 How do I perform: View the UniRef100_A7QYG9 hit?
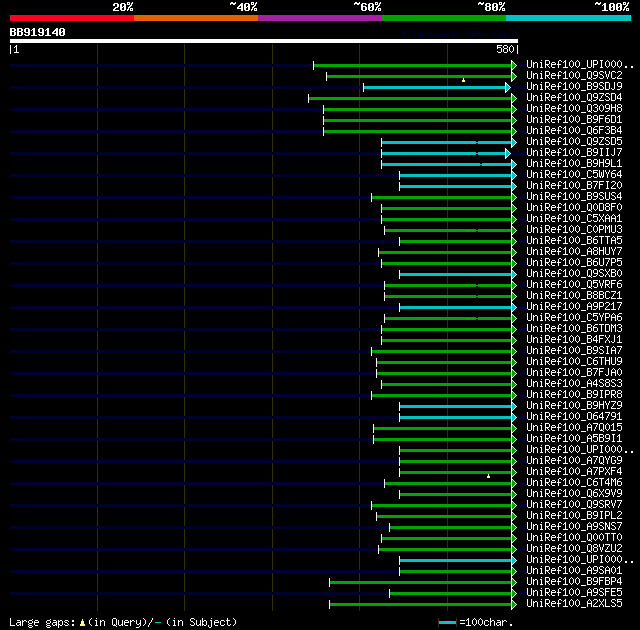point(574,461)
